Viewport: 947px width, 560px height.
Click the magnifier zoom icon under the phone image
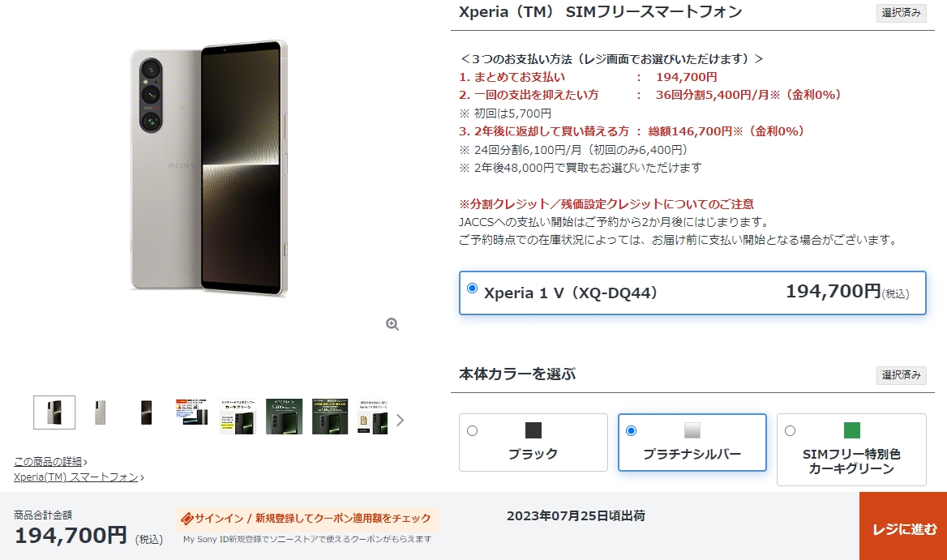click(x=392, y=324)
